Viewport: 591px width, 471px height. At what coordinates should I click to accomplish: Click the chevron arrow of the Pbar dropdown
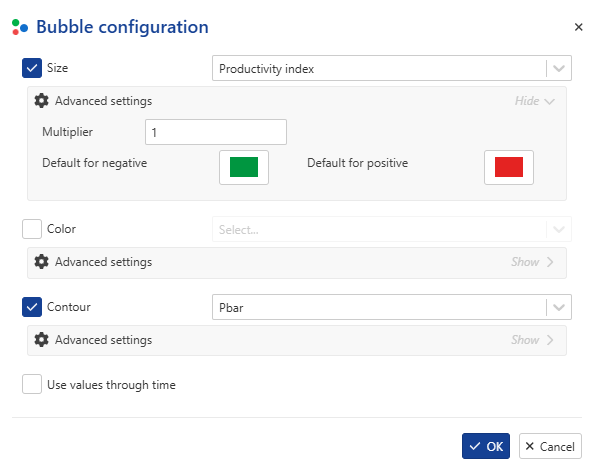click(559, 307)
